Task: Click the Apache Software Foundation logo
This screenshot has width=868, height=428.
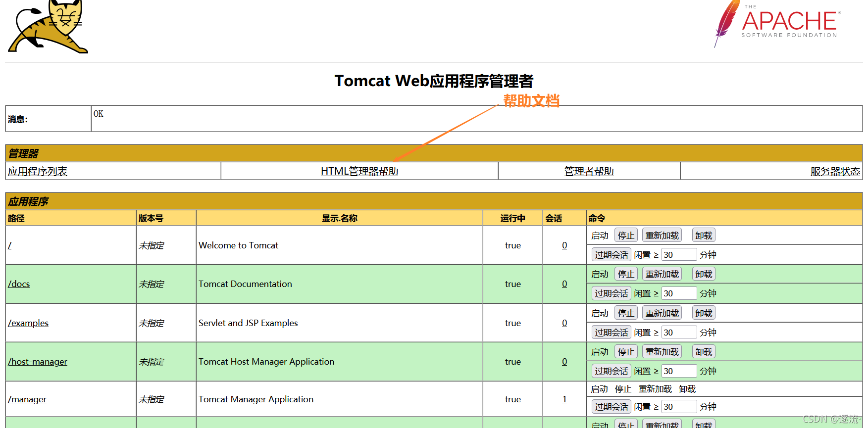Action: click(x=777, y=24)
